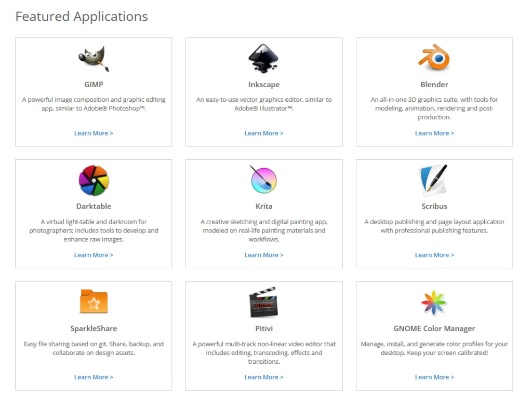Screen dimensions: 532x411
Task: Open Pitivi via its clapperboard icon
Action: [x=263, y=303]
